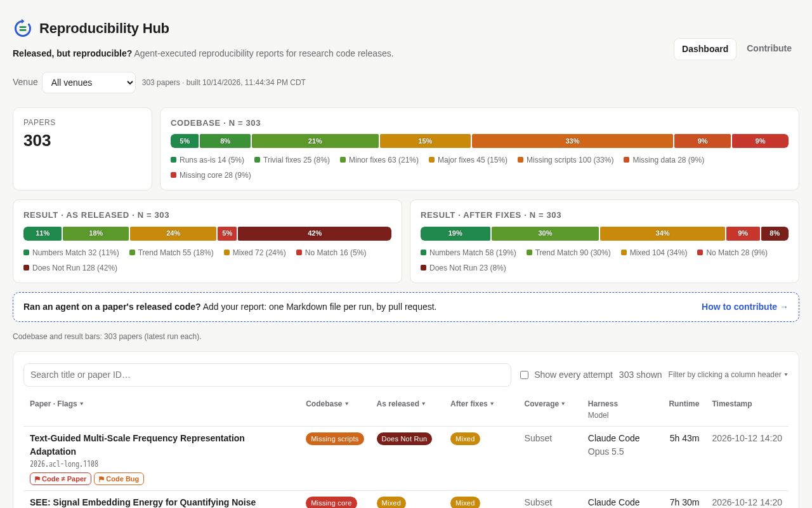812x508 pixels.
Task: Select the 34% Mixed segment in After Fixes
Action: [x=662, y=234]
